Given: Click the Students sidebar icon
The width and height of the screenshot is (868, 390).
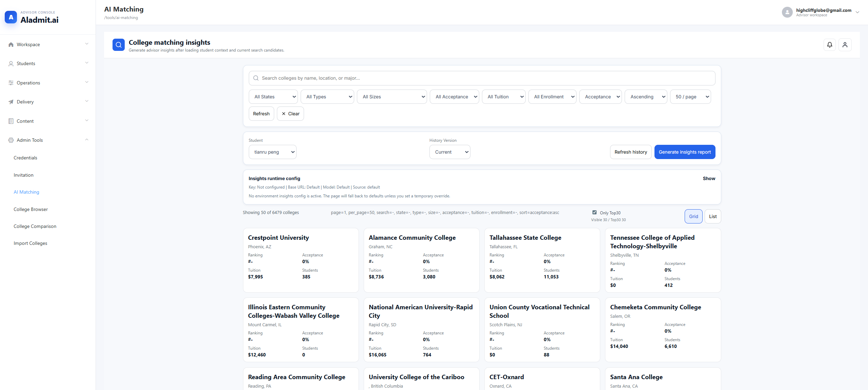Looking at the screenshot, I should click(x=11, y=63).
